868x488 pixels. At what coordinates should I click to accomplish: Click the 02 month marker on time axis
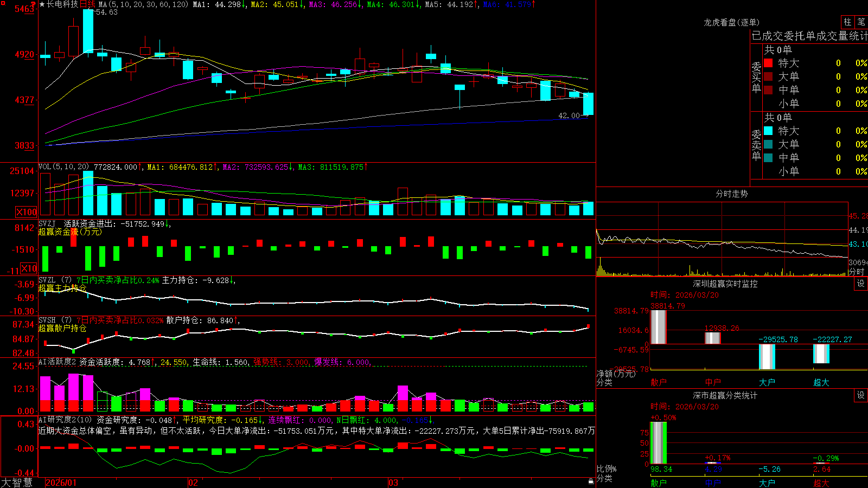pos(193,483)
